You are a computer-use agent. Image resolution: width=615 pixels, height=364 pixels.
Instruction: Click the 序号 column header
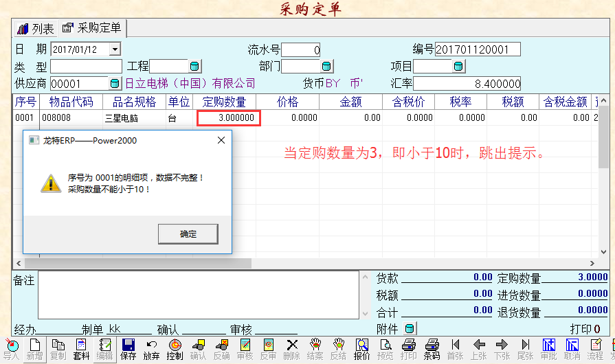[x=26, y=102]
